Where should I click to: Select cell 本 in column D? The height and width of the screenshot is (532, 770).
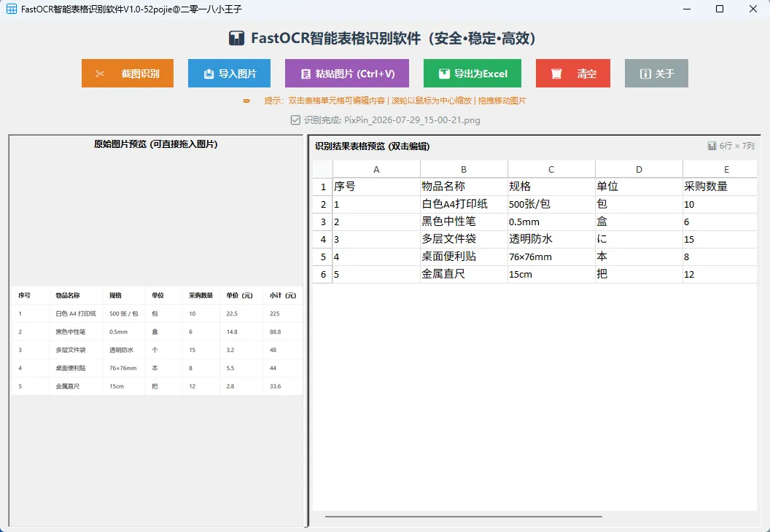(639, 257)
